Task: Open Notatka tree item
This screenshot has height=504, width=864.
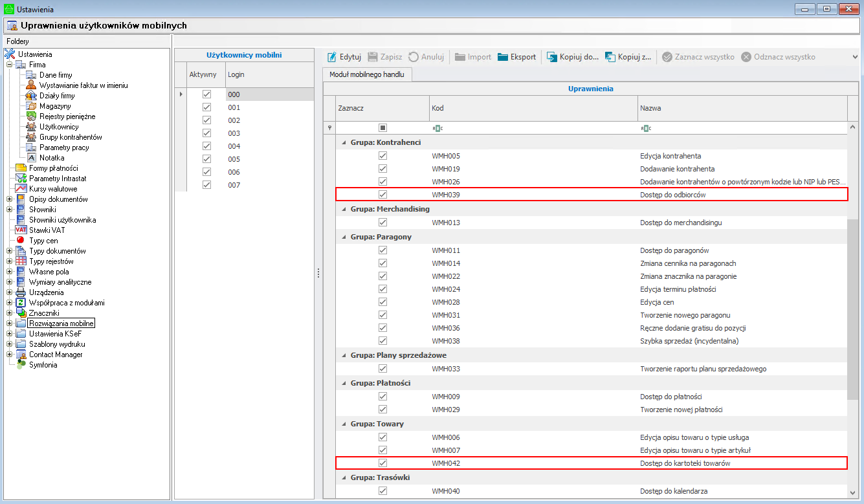Action: click(x=52, y=158)
